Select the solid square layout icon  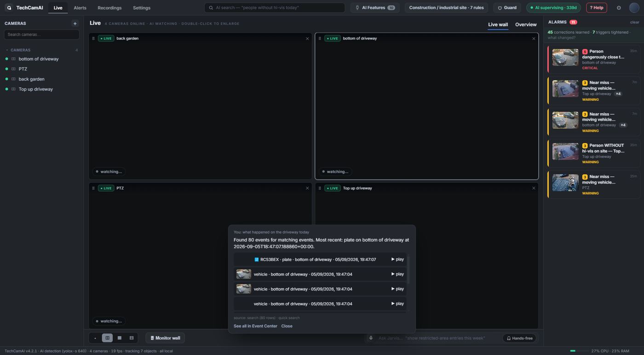tap(120, 338)
